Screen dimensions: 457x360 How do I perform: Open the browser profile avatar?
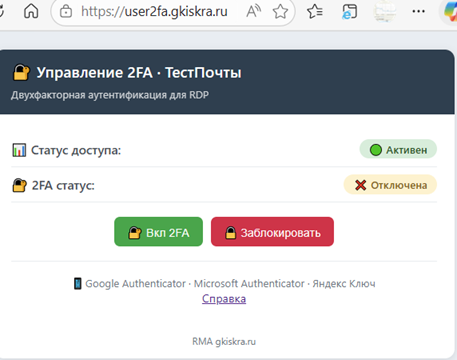pos(384,12)
